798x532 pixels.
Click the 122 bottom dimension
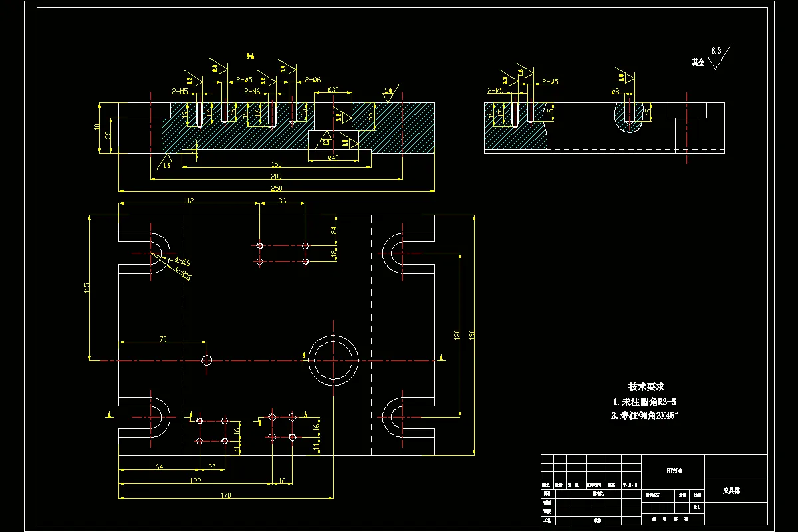click(196, 480)
